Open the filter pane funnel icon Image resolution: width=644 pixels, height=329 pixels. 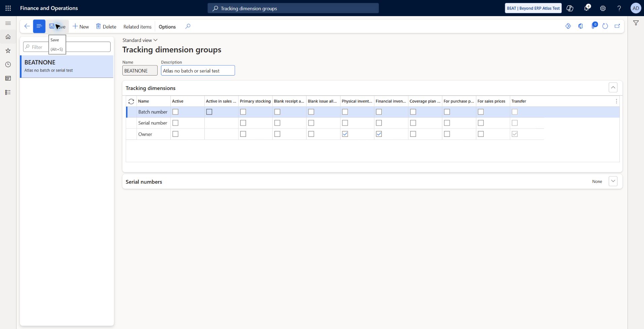(636, 23)
